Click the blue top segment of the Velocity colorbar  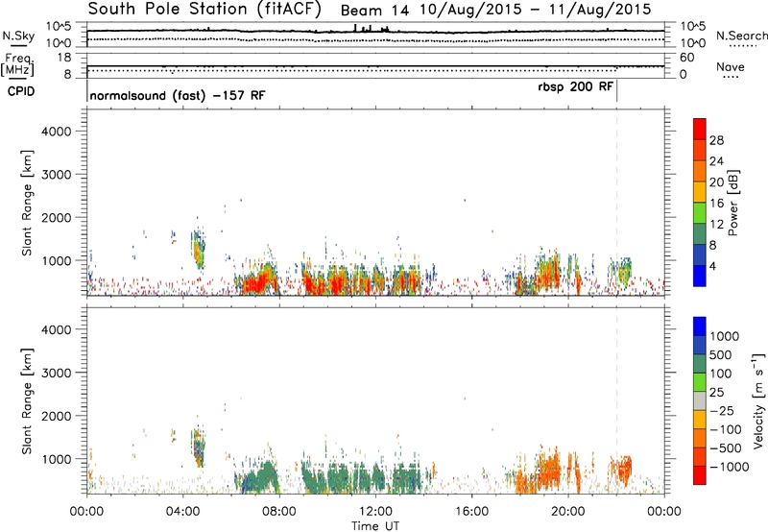700,326
